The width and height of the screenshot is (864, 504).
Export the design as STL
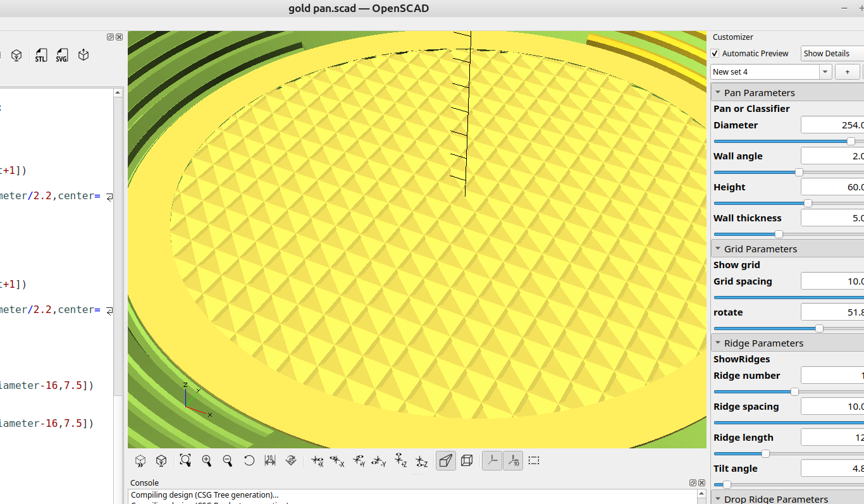click(41, 56)
